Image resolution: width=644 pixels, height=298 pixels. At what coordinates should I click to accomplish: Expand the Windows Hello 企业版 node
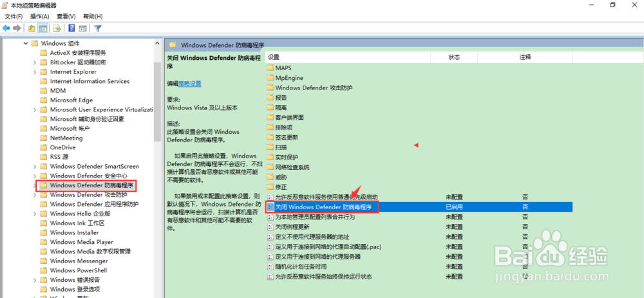35,214
